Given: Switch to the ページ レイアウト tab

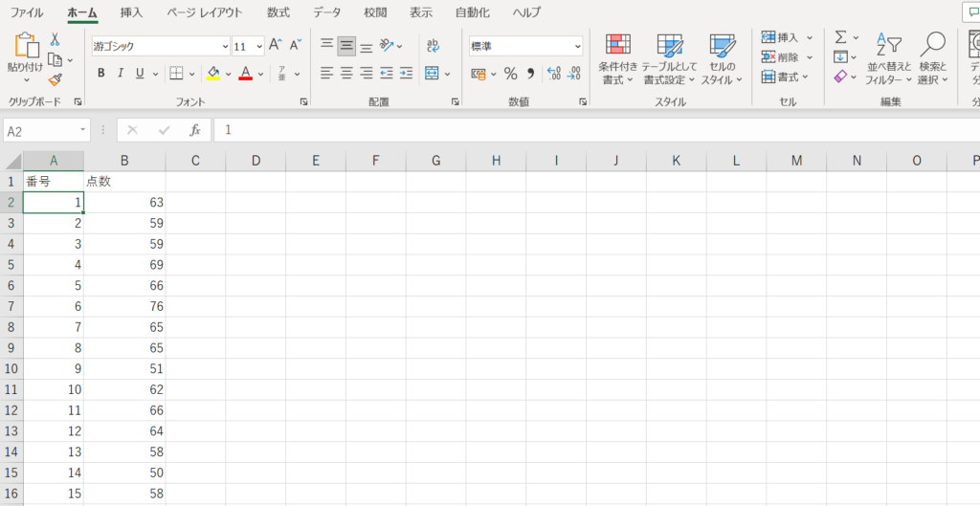Looking at the screenshot, I should tap(205, 11).
